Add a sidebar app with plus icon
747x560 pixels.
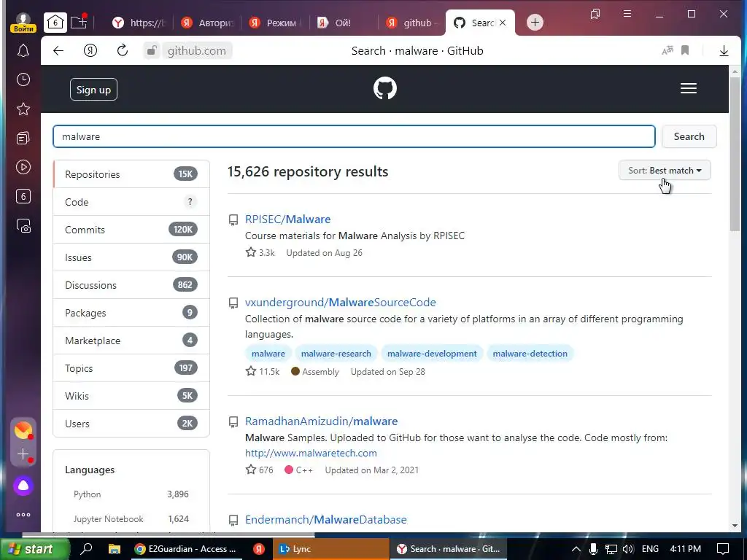(x=23, y=454)
